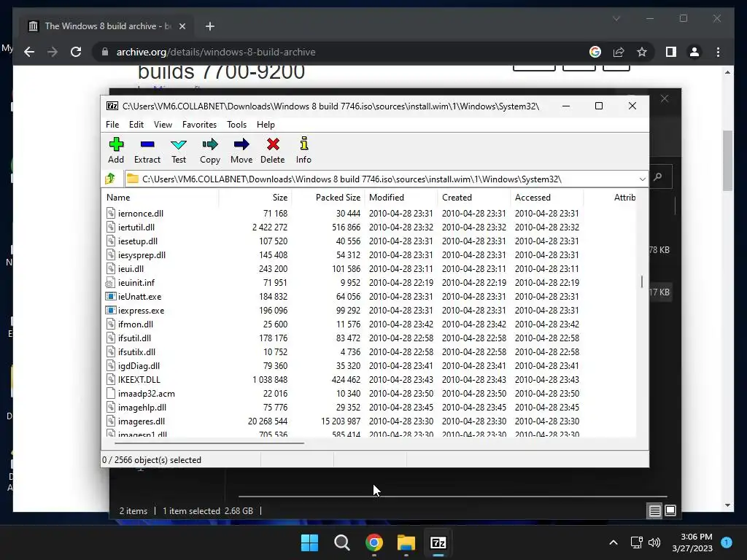Click the ieUnatt.exe file icon

[x=111, y=296]
